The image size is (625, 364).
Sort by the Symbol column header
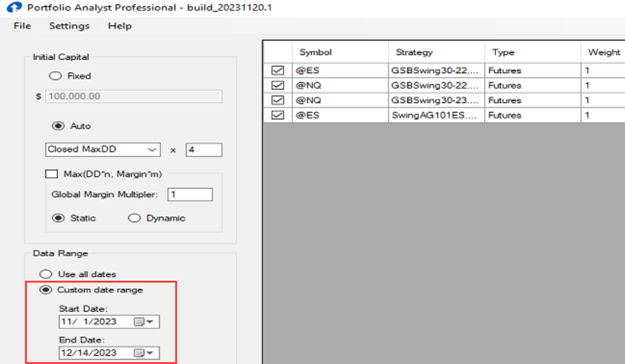(340, 53)
